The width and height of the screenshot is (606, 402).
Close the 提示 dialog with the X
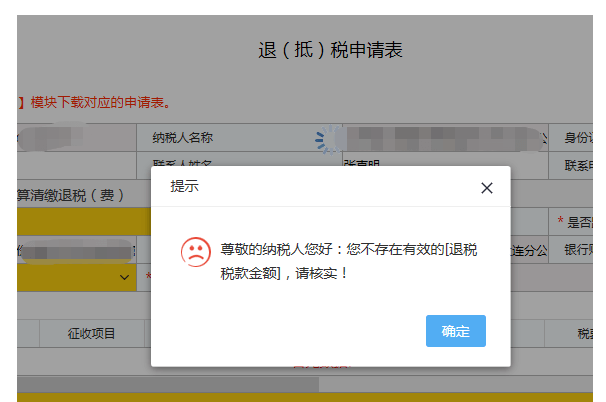(x=487, y=188)
